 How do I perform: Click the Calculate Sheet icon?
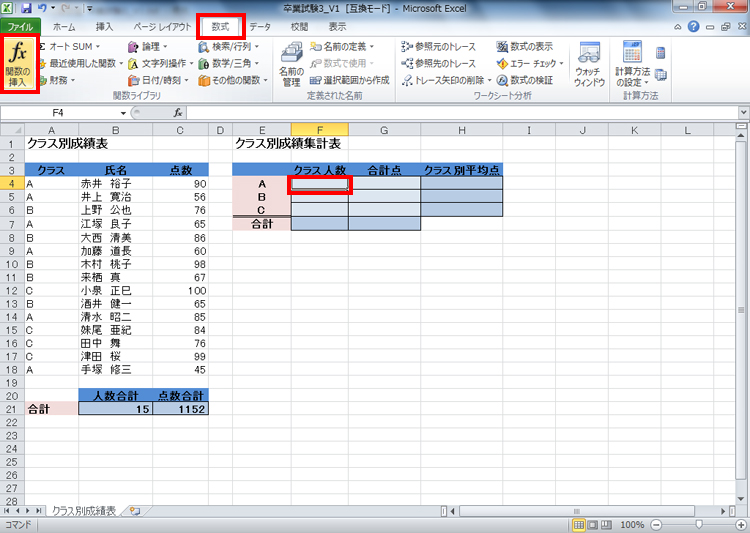(661, 75)
